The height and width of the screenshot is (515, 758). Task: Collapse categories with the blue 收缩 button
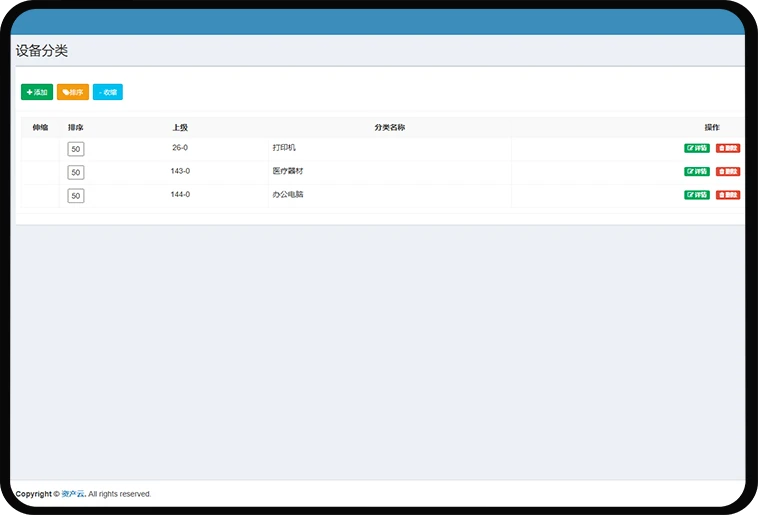(108, 92)
